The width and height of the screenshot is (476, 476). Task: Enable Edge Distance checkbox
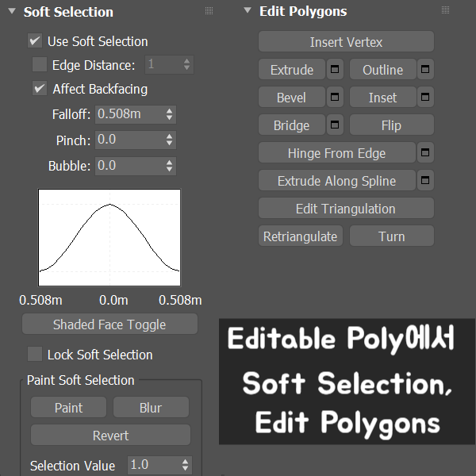click(40, 64)
